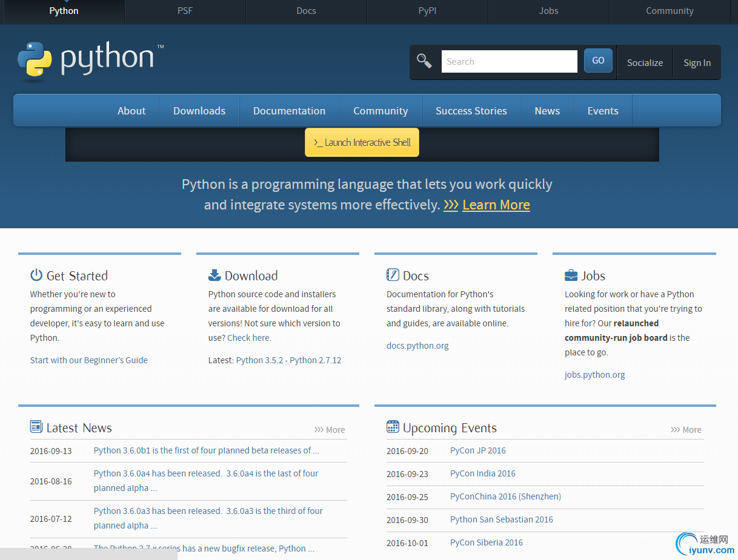Open the Latest News heading
This screenshot has width=738, height=560.
[79, 427]
